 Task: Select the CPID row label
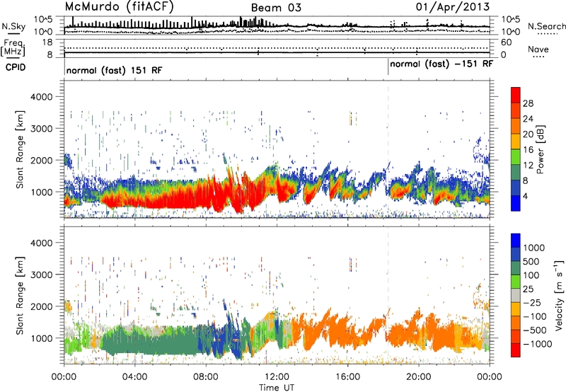click(16, 67)
